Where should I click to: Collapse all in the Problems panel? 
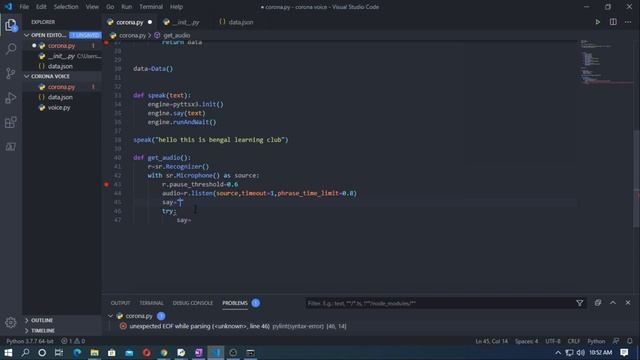(x=598, y=303)
